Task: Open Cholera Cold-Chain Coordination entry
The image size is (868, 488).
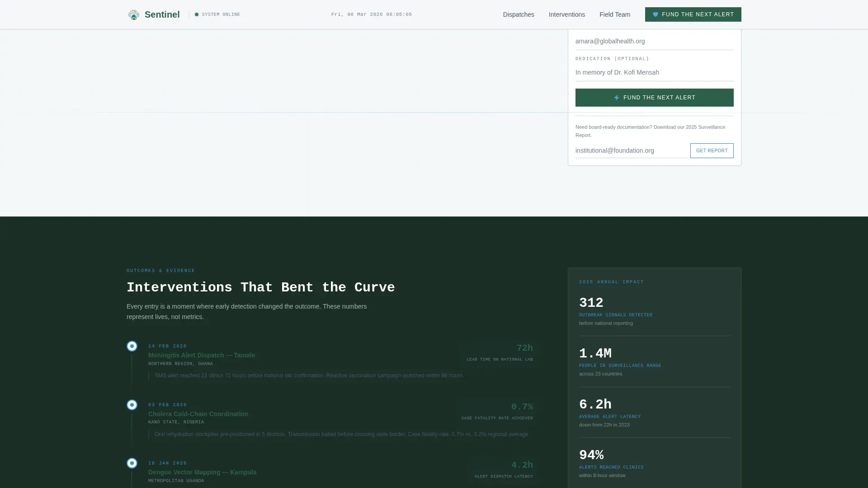Action: point(198,414)
